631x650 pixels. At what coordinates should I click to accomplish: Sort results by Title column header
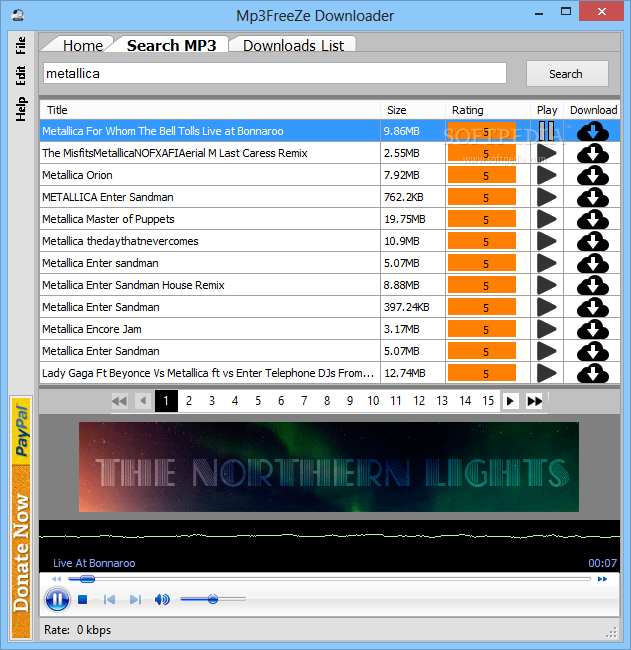tap(210, 110)
